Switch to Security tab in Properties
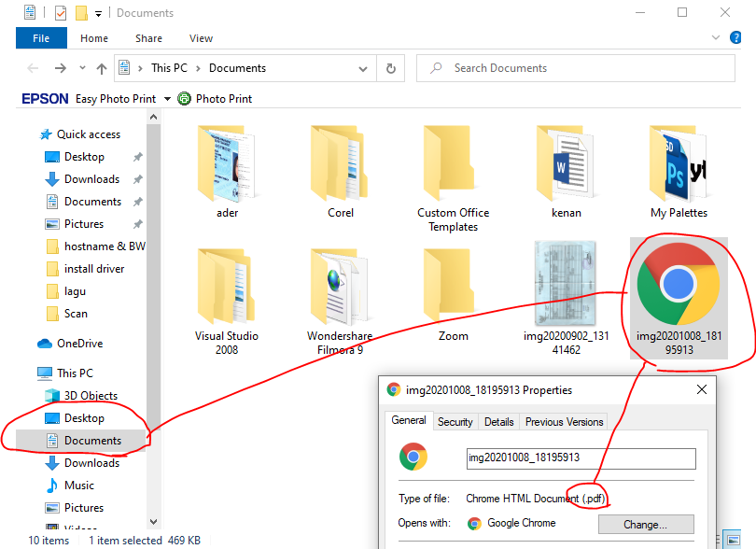The height and width of the screenshot is (549, 756). [455, 422]
